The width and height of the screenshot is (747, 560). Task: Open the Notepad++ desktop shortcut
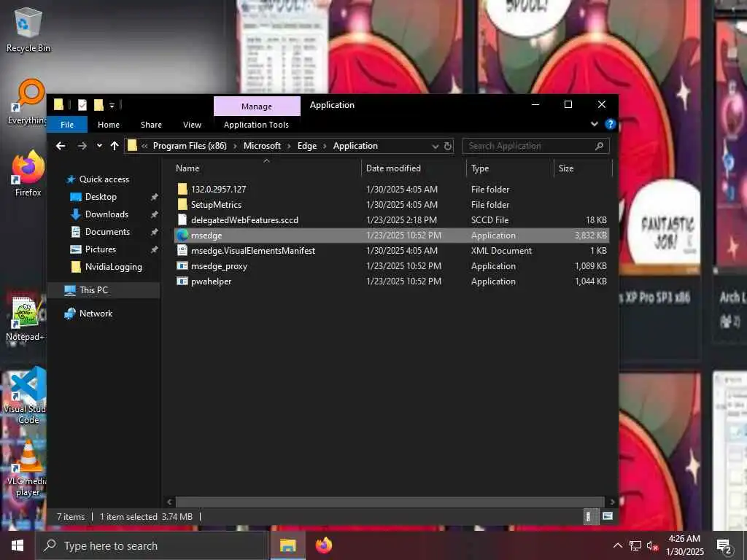(25, 318)
